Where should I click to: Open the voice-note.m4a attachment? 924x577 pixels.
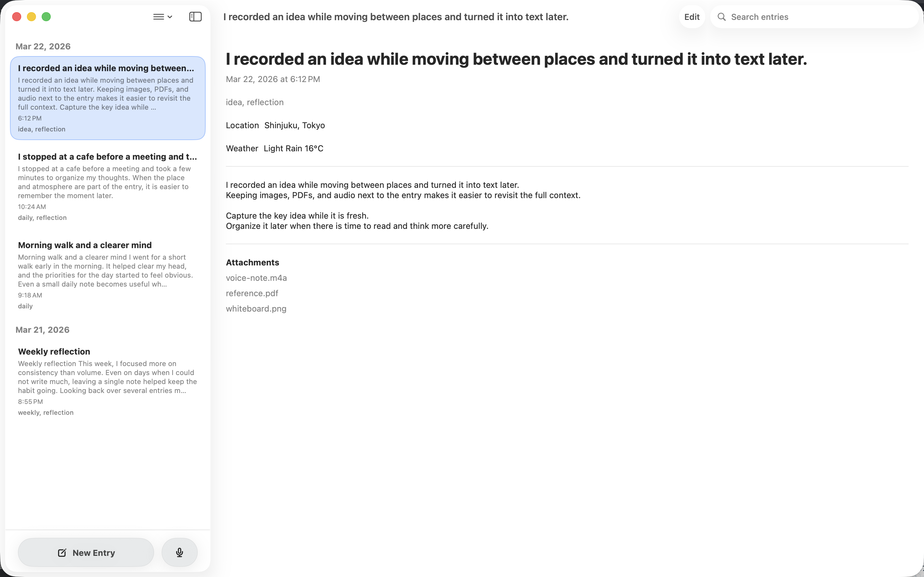click(x=256, y=278)
